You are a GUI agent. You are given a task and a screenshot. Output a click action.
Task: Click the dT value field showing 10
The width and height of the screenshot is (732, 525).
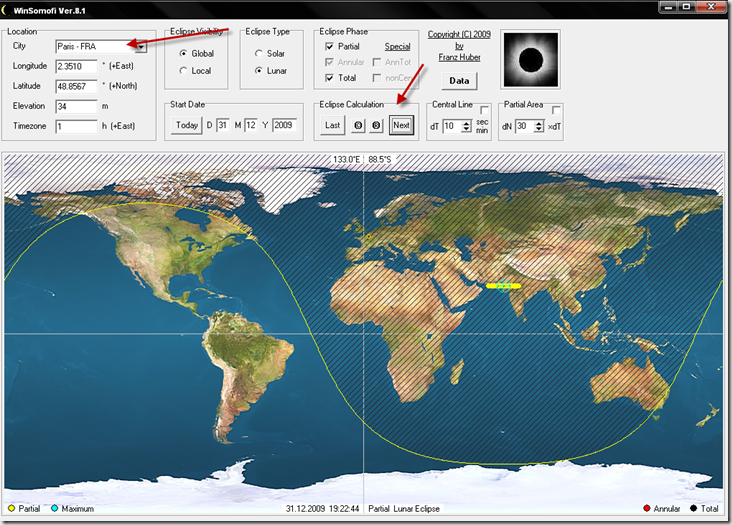[x=452, y=126]
